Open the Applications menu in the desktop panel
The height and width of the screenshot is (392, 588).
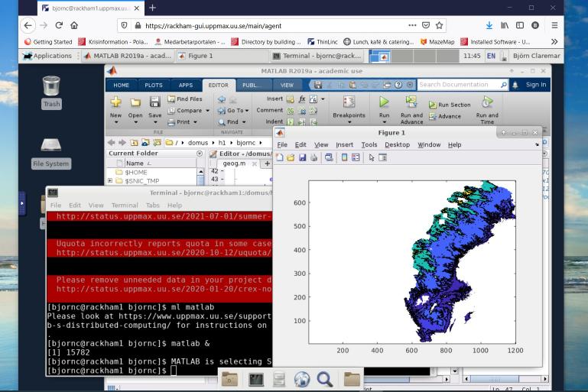pos(47,56)
